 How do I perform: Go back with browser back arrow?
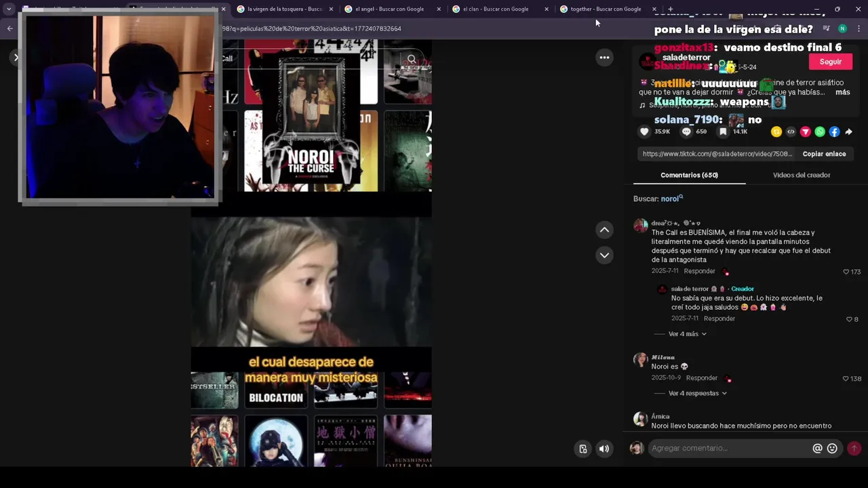pyautogui.click(x=9, y=28)
